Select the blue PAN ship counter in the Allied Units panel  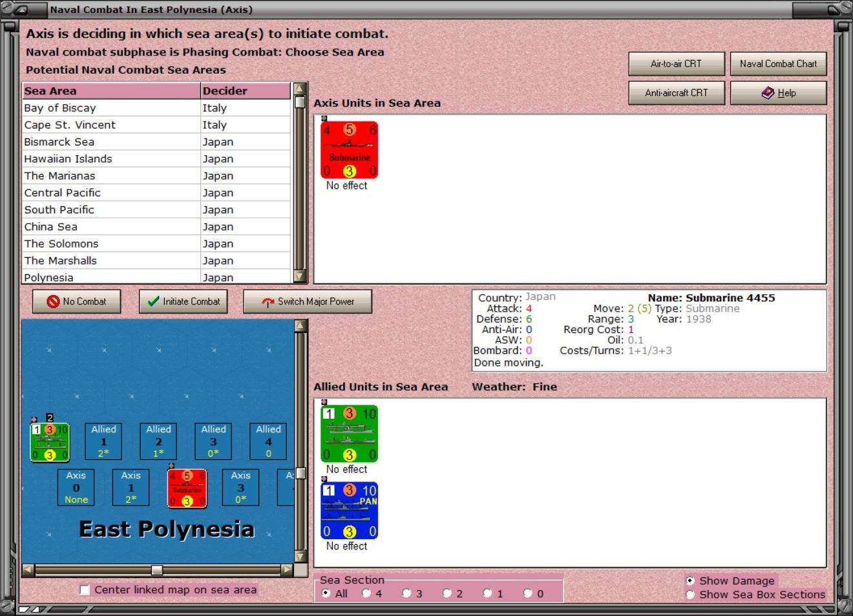(350, 511)
